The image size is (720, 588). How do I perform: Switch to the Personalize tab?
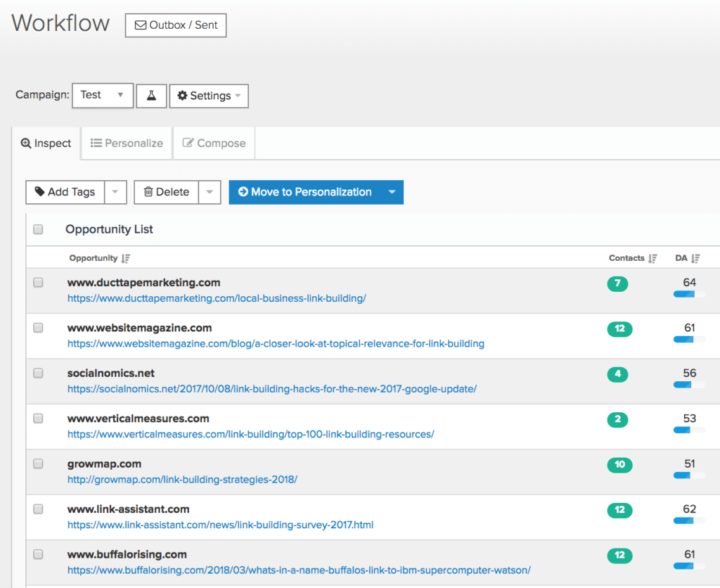(x=127, y=143)
